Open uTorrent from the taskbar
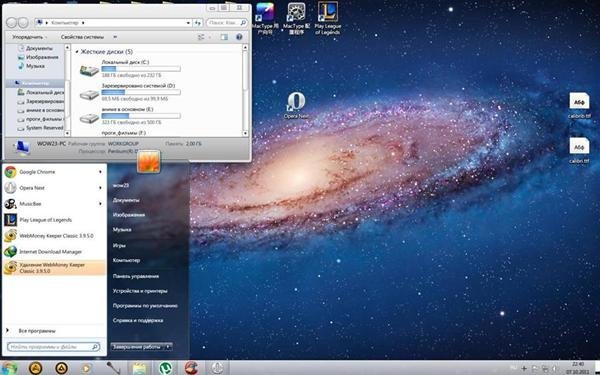 (x=165, y=368)
